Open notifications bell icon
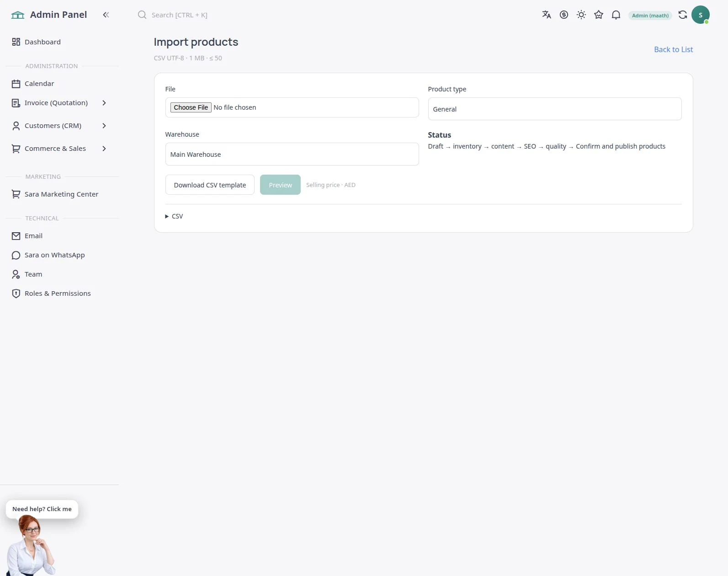Screen dimensions: 728x576 (616, 15)
